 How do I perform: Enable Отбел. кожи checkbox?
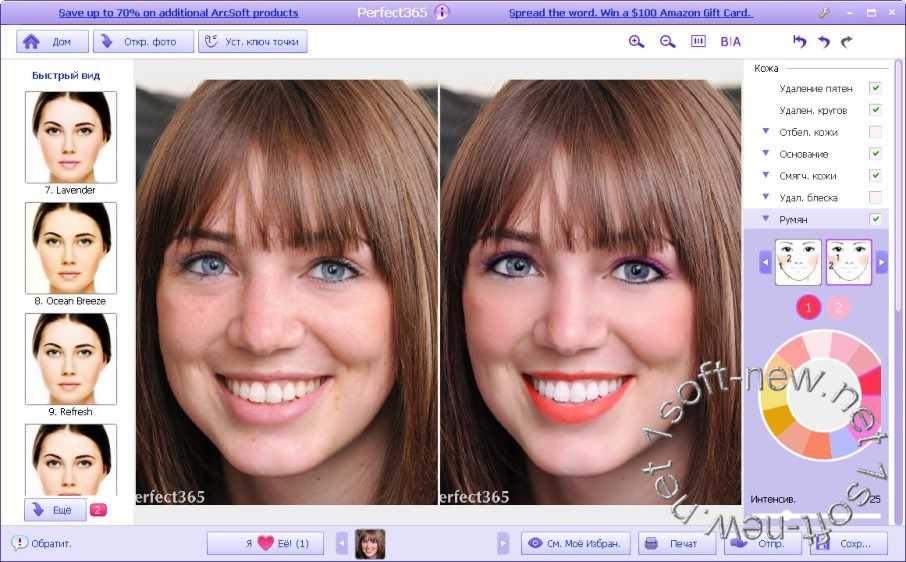(x=875, y=132)
